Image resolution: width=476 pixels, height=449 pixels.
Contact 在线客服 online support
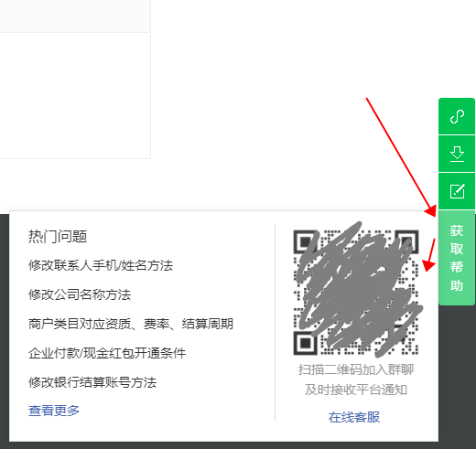click(354, 417)
